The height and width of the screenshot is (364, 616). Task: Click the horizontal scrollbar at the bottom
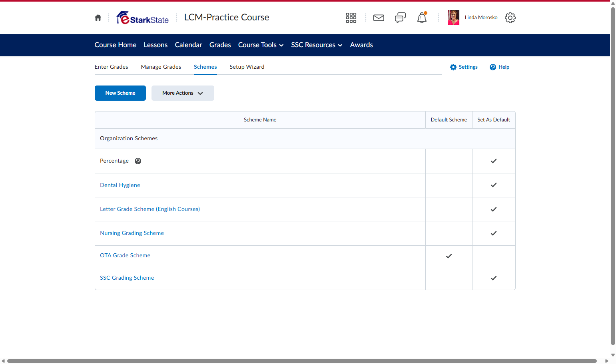click(302, 361)
